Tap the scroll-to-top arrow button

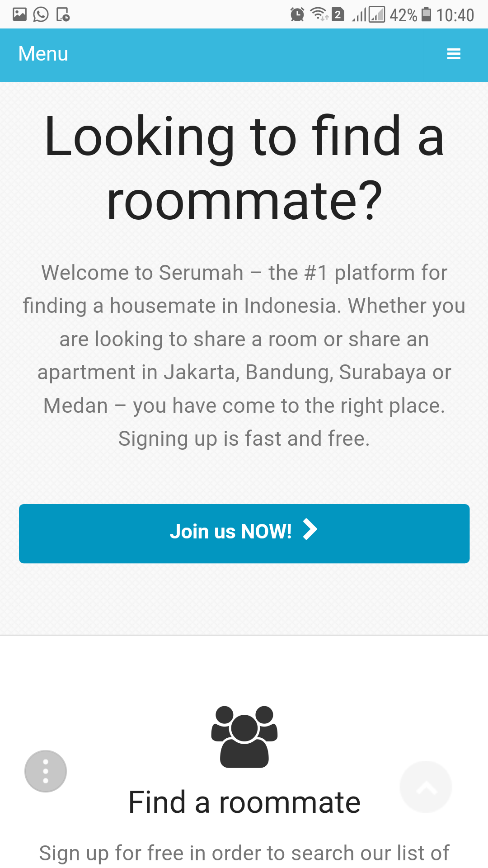(426, 787)
